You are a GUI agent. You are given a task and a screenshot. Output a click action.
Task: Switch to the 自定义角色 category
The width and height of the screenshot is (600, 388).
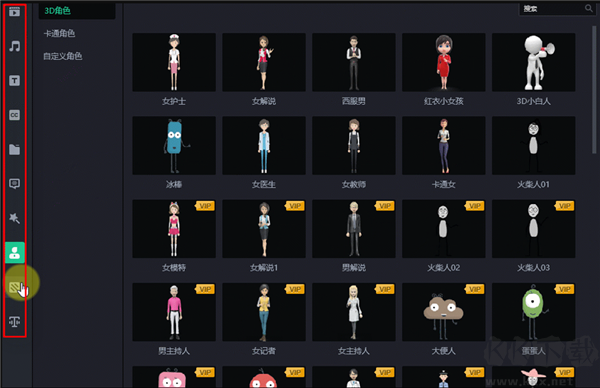pos(63,56)
